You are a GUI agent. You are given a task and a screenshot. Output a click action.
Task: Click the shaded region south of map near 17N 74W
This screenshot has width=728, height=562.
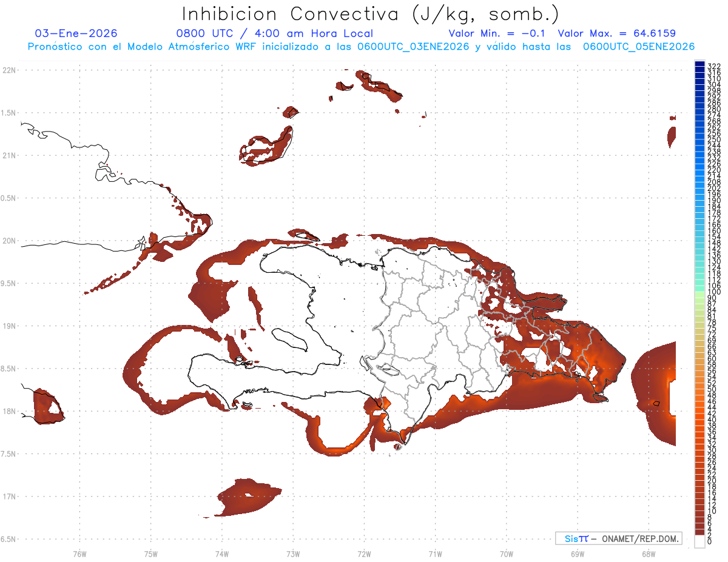point(247,498)
